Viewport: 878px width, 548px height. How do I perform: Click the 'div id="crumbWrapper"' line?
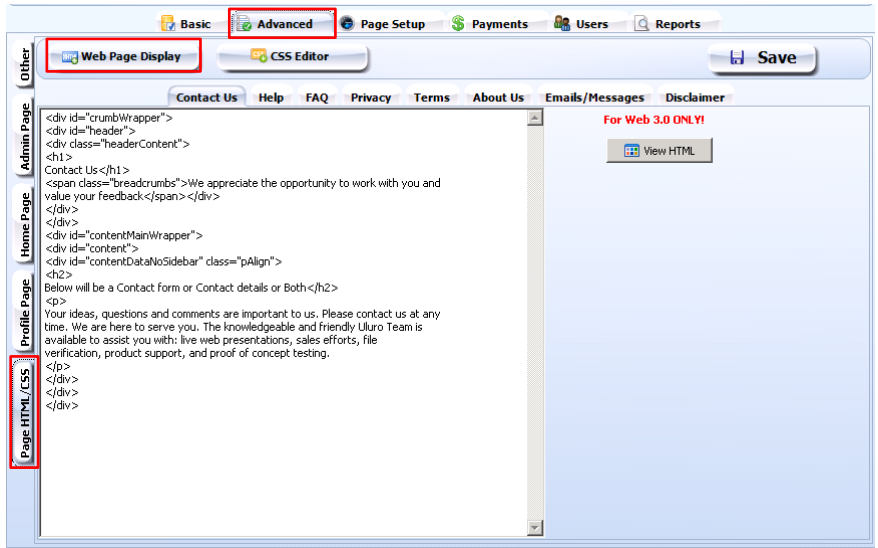(109, 118)
